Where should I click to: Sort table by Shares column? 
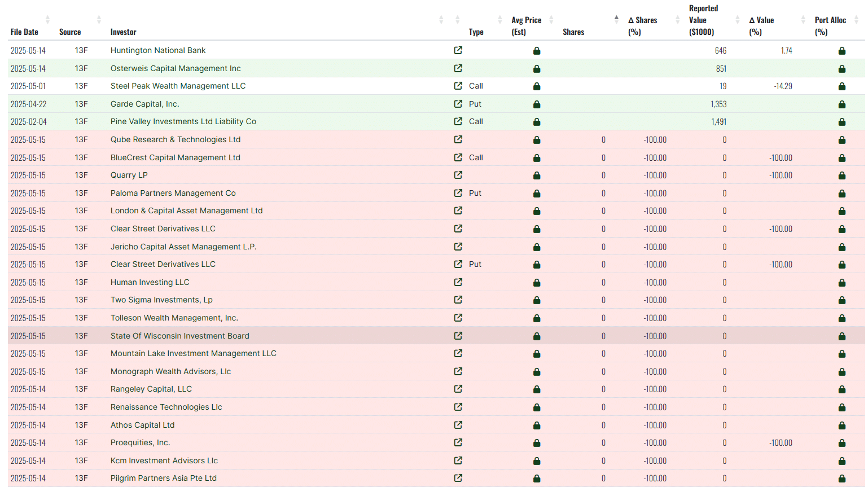tap(616, 20)
